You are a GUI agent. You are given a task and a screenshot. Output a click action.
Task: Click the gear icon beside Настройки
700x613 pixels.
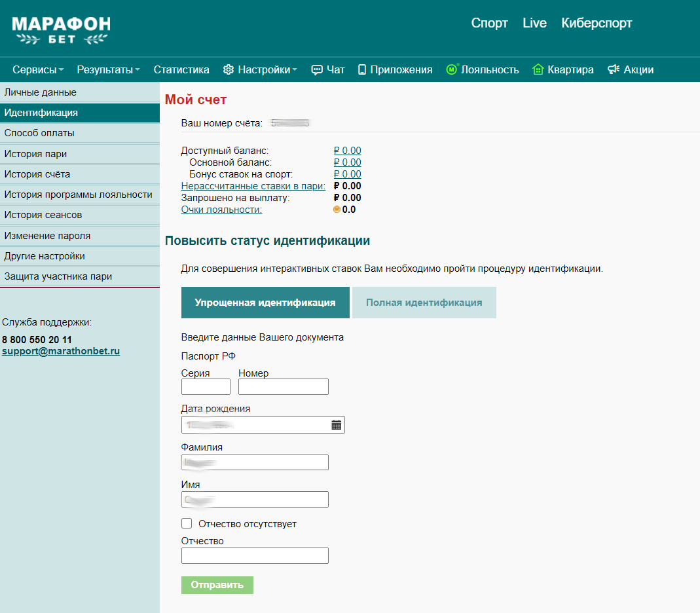pos(229,69)
